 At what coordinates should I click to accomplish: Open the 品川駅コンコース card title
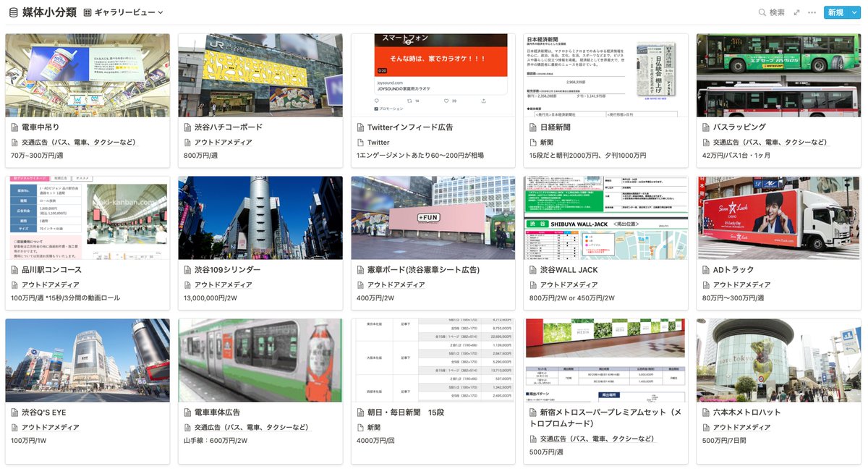51,270
